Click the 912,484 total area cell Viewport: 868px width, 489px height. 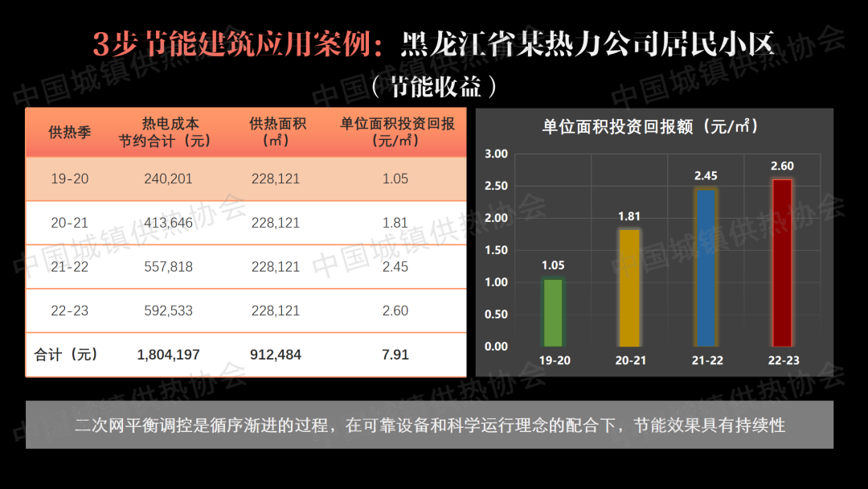(276, 355)
